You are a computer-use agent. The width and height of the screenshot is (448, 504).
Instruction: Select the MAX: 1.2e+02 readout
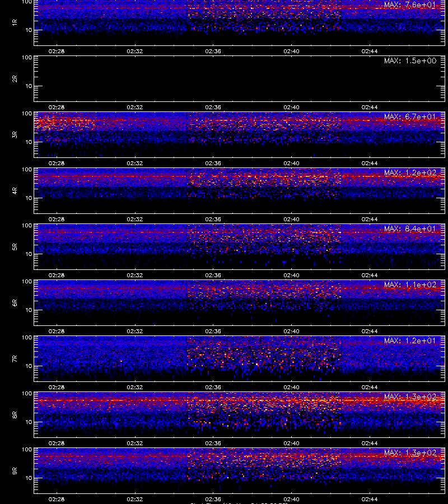(410, 172)
